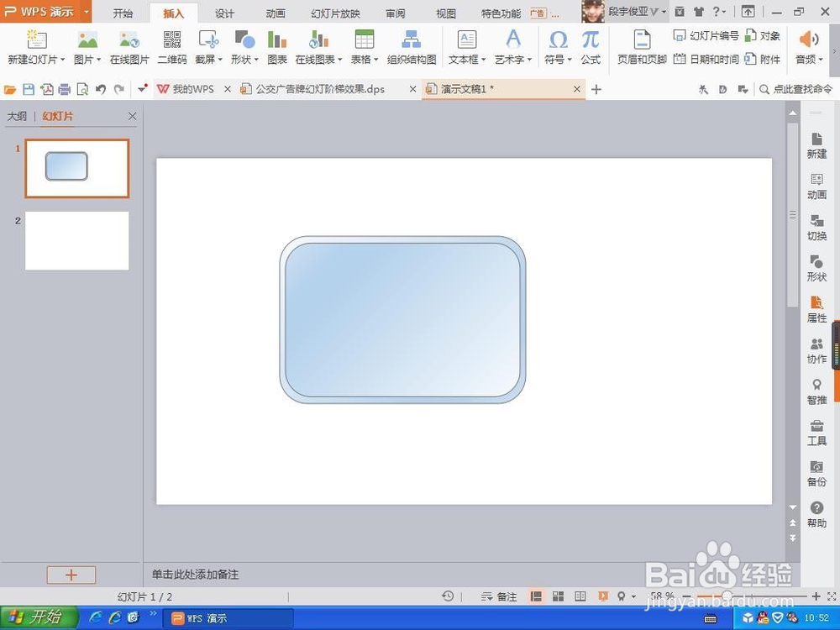This screenshot has width=840, height=630.
Task: Switch to slide sorter view
Action: [x=559, y=596]
